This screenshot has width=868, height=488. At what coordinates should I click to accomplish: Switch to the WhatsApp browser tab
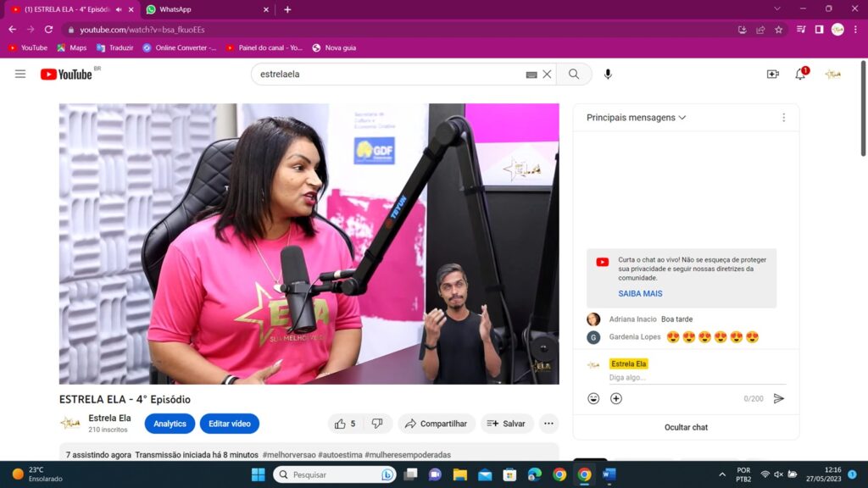203,9
